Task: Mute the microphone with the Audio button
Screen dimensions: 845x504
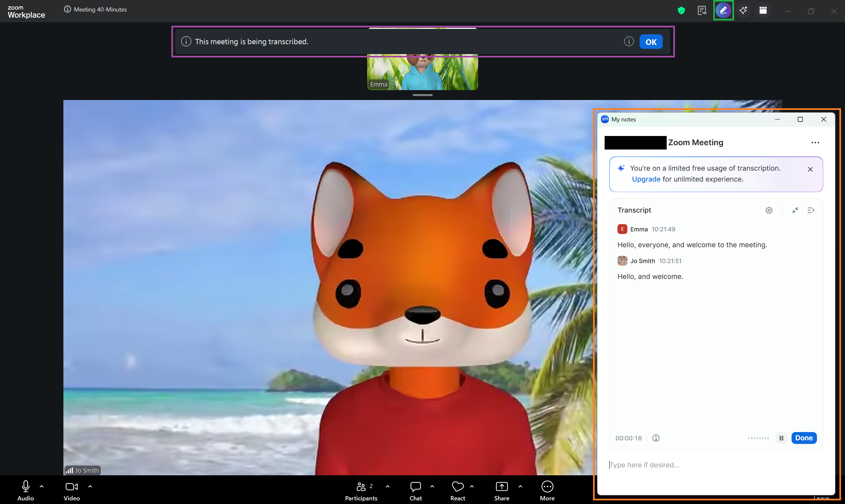Action: [25, 491]
